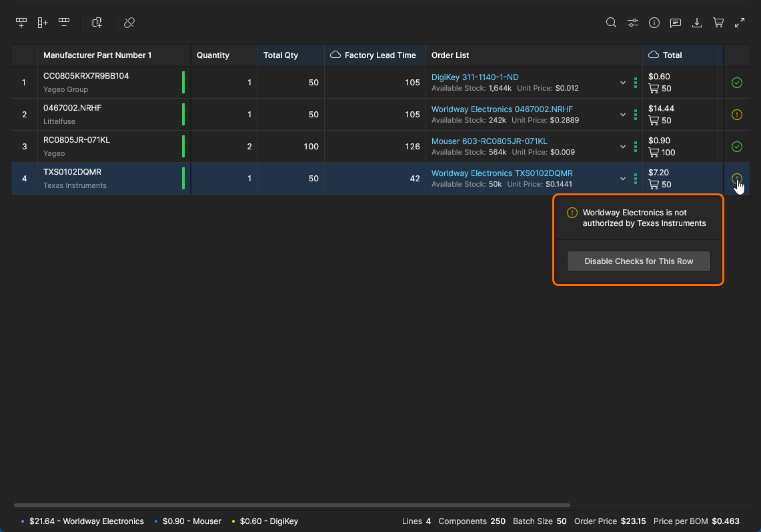Click the warning status icon for row 2

[x=737, y=115]
